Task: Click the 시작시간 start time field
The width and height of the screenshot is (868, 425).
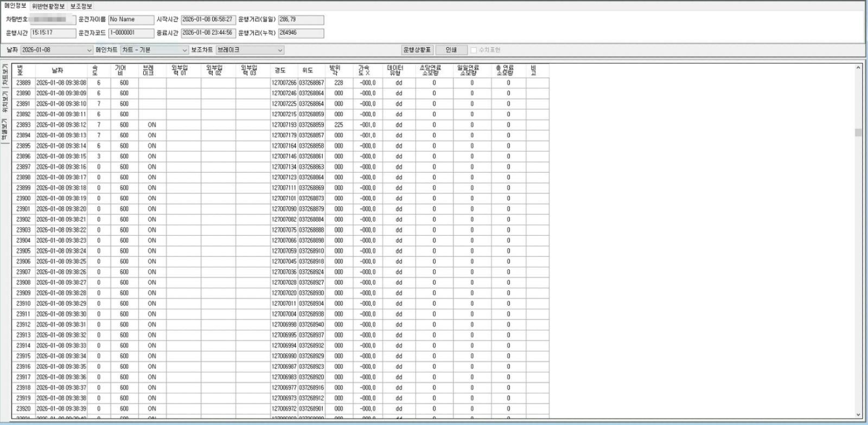Action: pos(207,20)
